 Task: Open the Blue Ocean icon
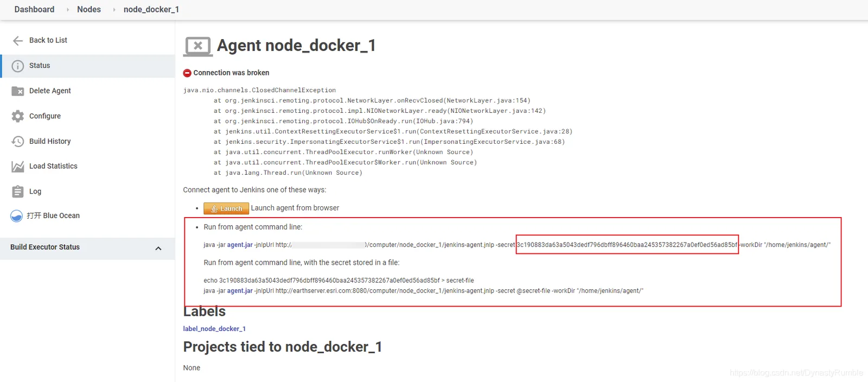coord(17,216)
